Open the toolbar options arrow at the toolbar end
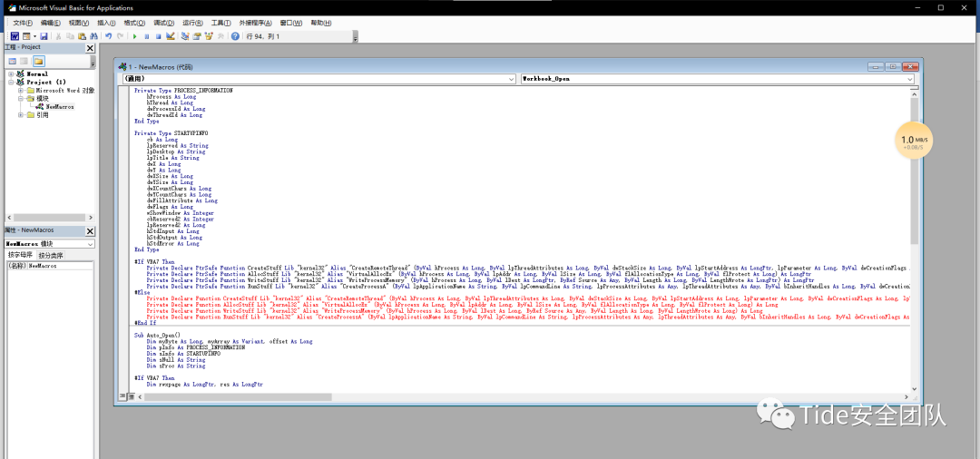980x459 pixels. tap(355, 37)
